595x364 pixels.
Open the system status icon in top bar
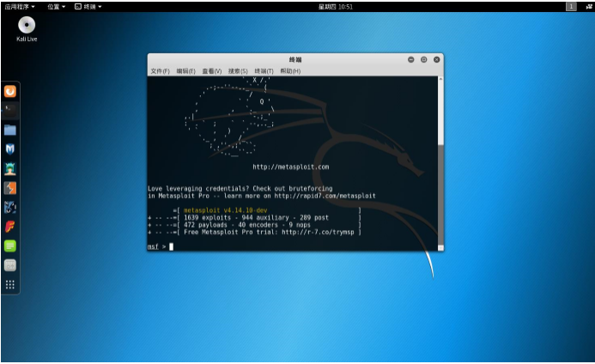point(589,7)
